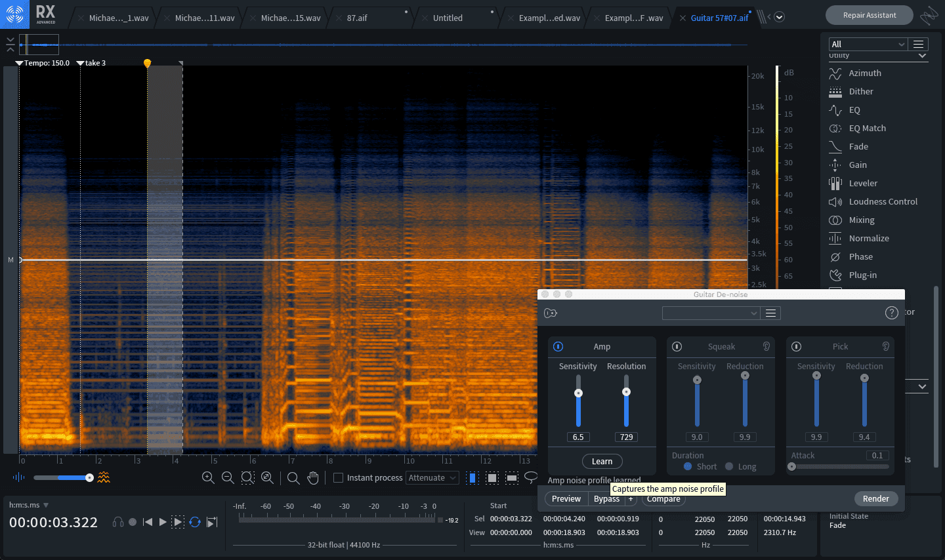The width and height of the screenshot is (945, 560).
Task: Click the plus button next to Bypass
Action: [x=631, y=499]
